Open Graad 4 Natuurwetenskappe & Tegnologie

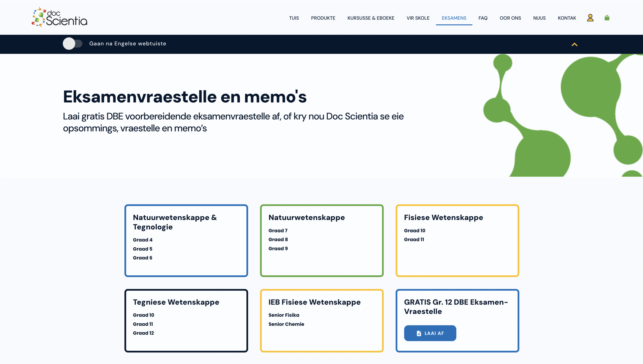coord(143,240)
